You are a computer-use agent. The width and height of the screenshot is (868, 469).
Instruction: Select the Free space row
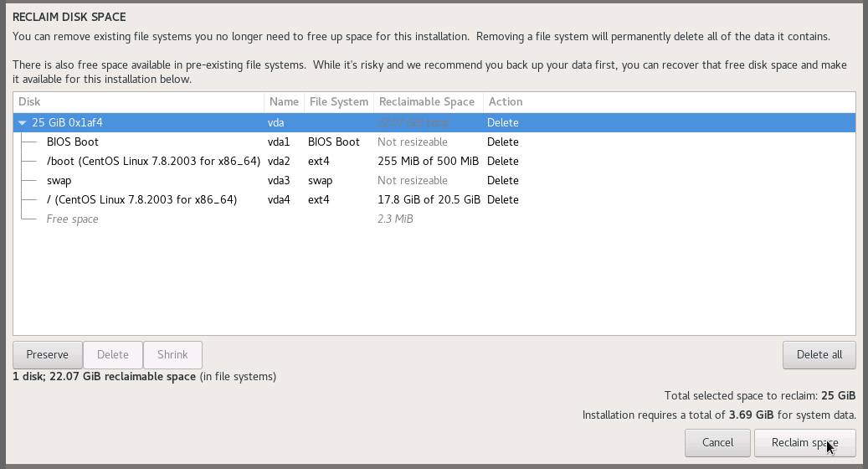point(72,219)
